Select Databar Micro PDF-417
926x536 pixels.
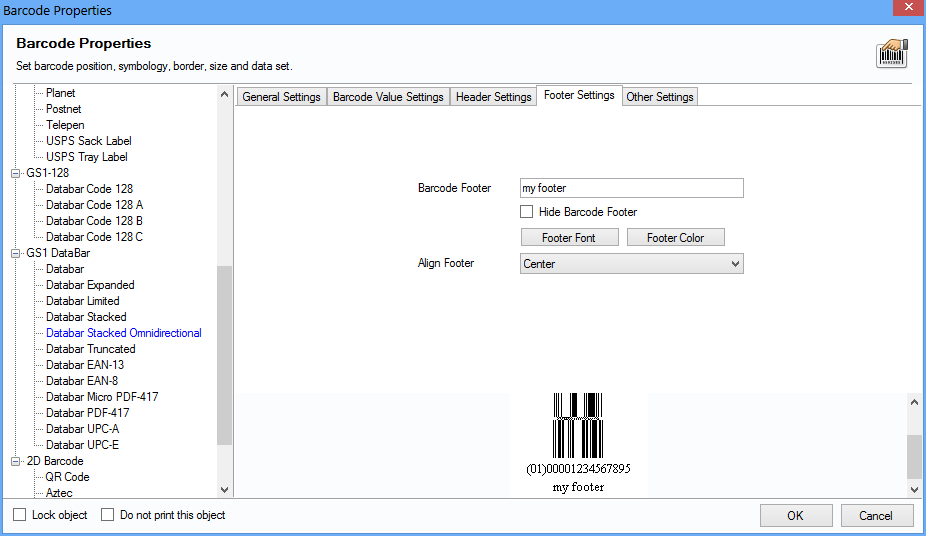point(102,397)
